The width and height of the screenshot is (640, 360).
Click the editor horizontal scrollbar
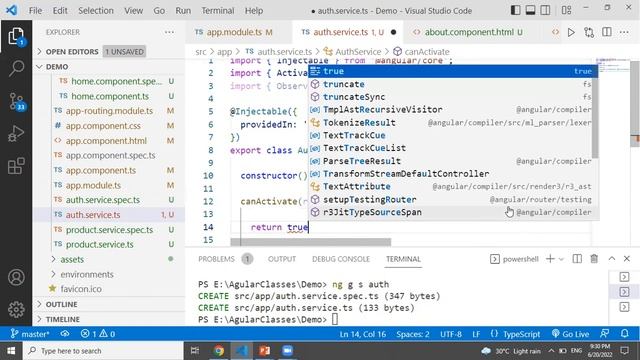310,242
